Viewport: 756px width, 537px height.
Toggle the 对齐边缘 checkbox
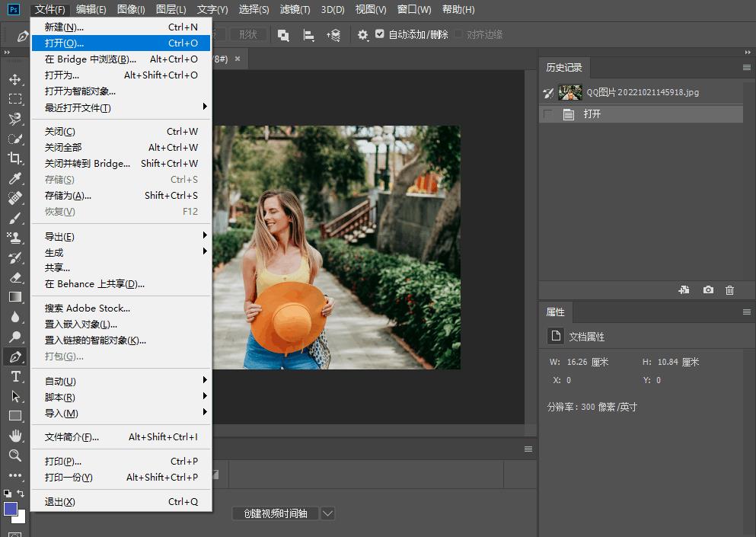pos(458,34)
